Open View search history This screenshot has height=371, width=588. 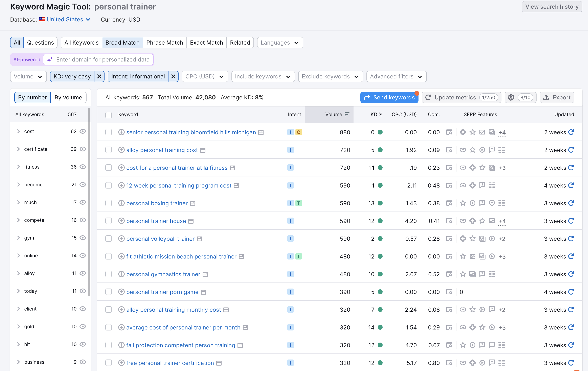coord(552,7)
